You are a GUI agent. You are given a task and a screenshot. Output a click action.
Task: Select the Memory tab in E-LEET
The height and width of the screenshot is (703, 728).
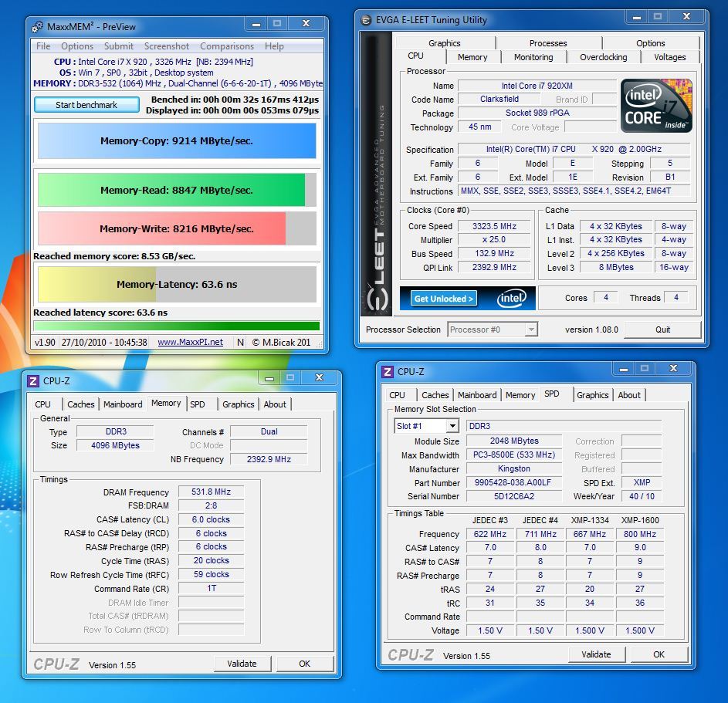pyautogui.click(x=472, y=57)
